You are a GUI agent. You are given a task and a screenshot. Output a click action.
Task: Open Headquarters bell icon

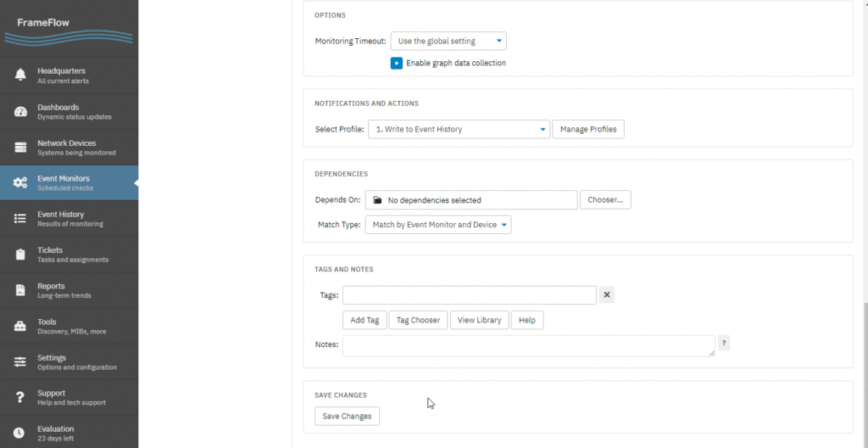(x=20, y=76)
